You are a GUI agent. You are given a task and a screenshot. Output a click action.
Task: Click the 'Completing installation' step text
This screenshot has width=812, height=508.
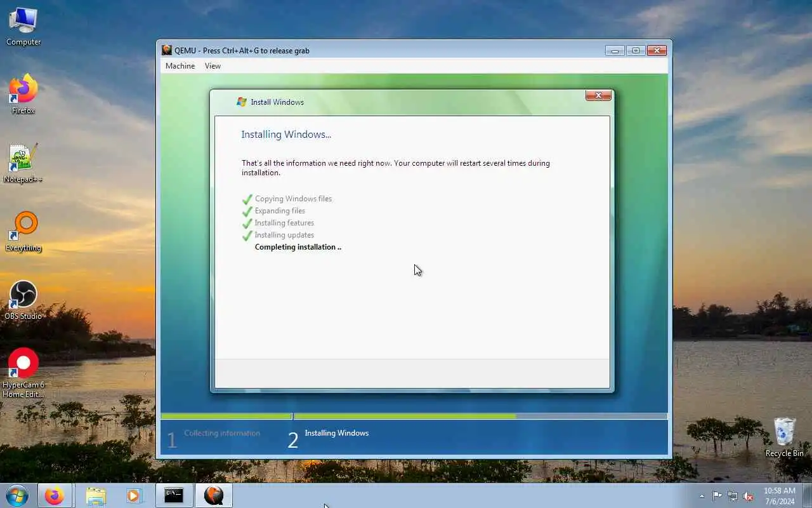(x=298, y=247)
